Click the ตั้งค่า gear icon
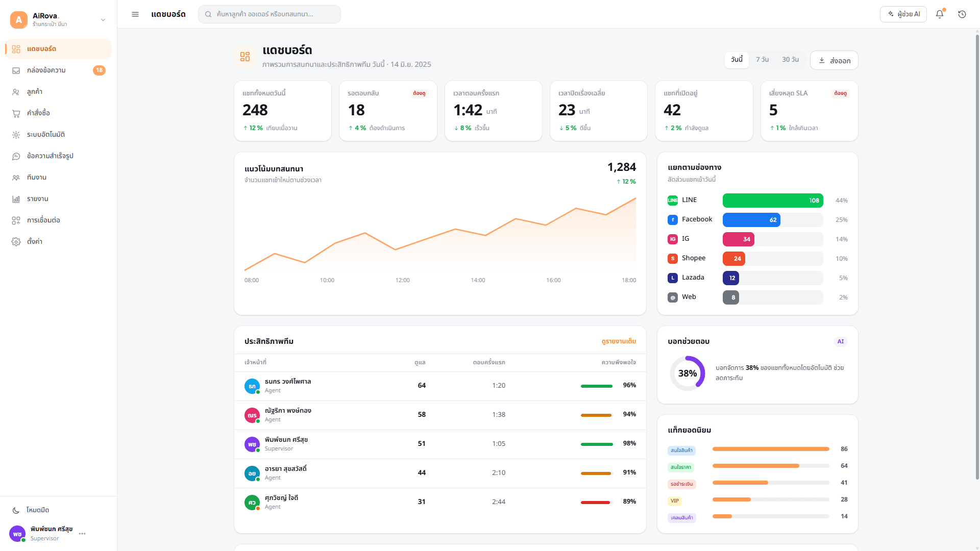The width and height of the screenshot is (980, 551). point(16,242)
